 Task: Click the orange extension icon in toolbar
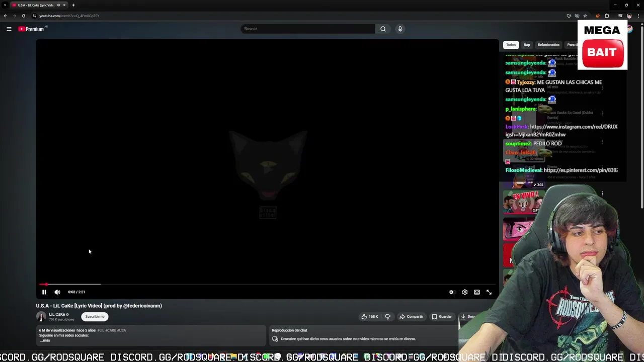click(598, 16)
